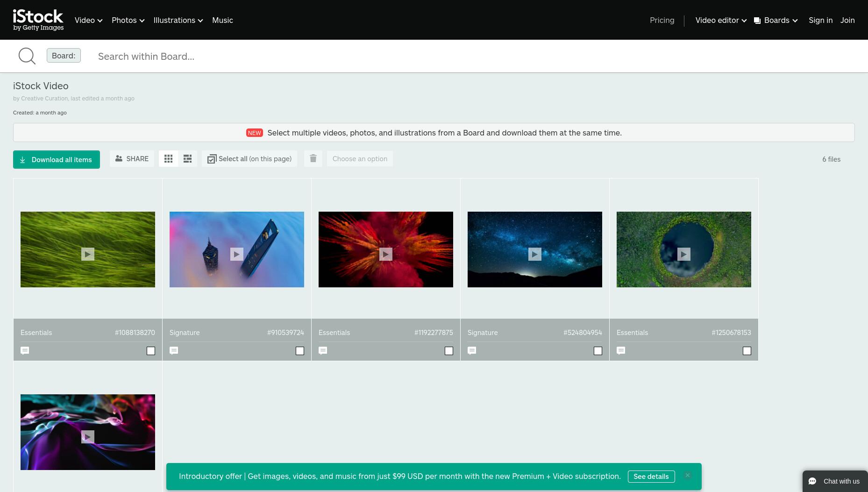Play the green grass video

[88, 254]
